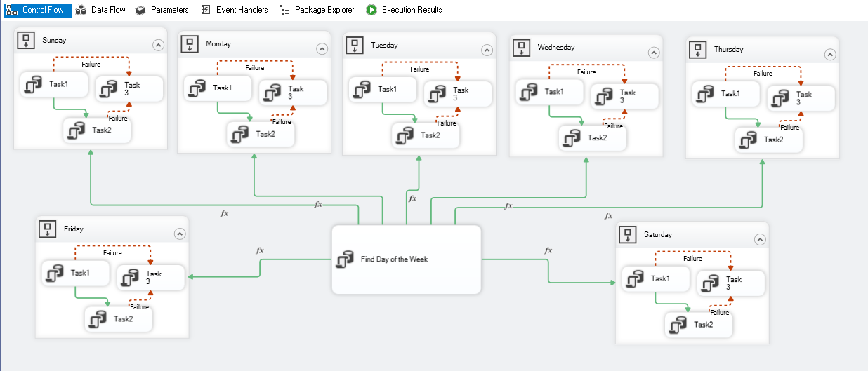Collapse the Thursday container
The image size is (868, 371).
830,54
